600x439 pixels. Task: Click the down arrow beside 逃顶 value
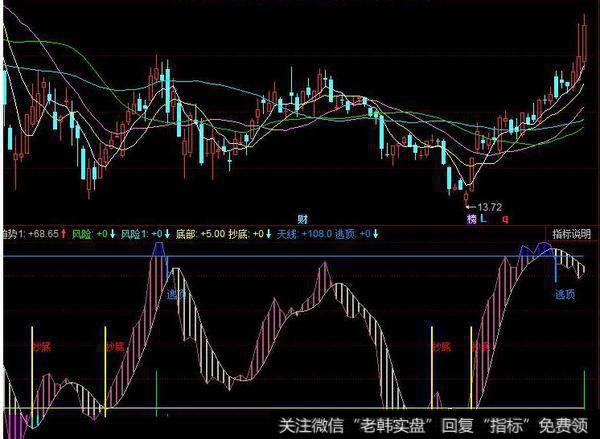(375, 233)
